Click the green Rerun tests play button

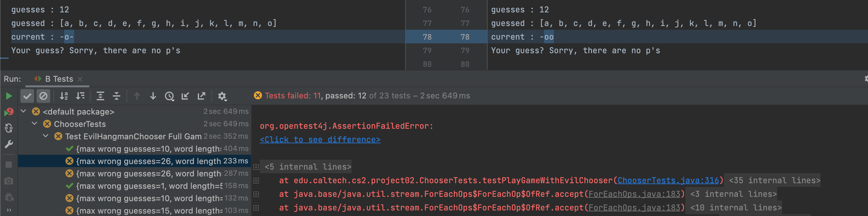click(9, 96)
